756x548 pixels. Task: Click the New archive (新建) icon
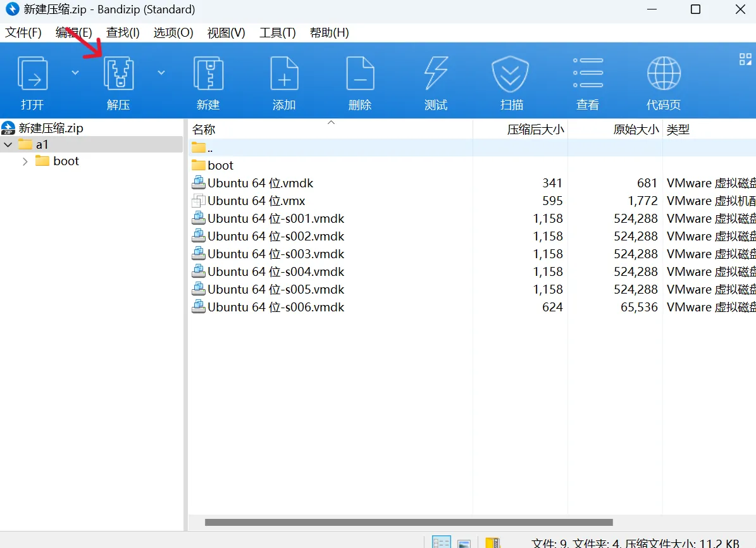(208, 73)
